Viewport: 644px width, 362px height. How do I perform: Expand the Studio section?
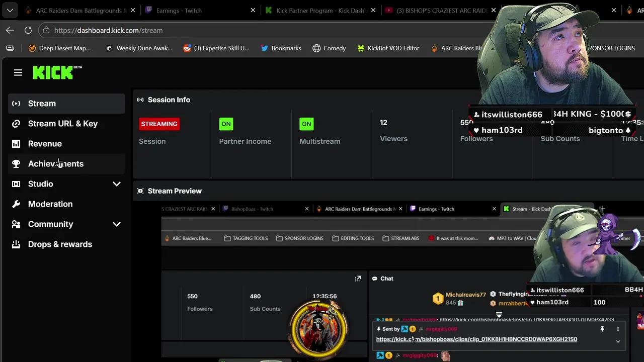(x=116, y=184)
